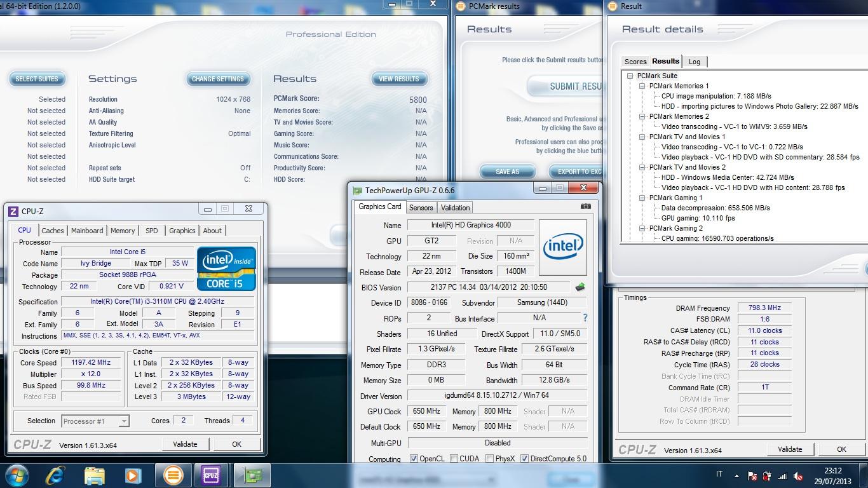868x488 pixels.
Task: Click the GPU-Z camera screenshot icon
Action: (586, 207)
